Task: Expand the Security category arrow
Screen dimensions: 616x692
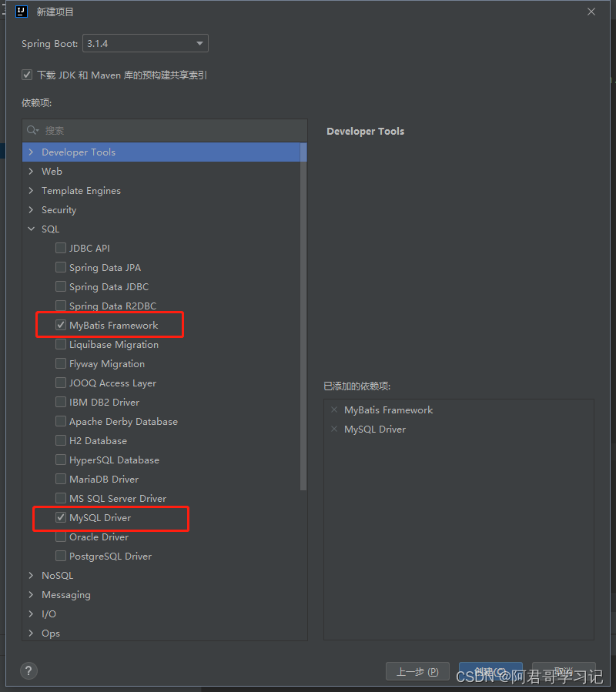Action: (31, 209)
